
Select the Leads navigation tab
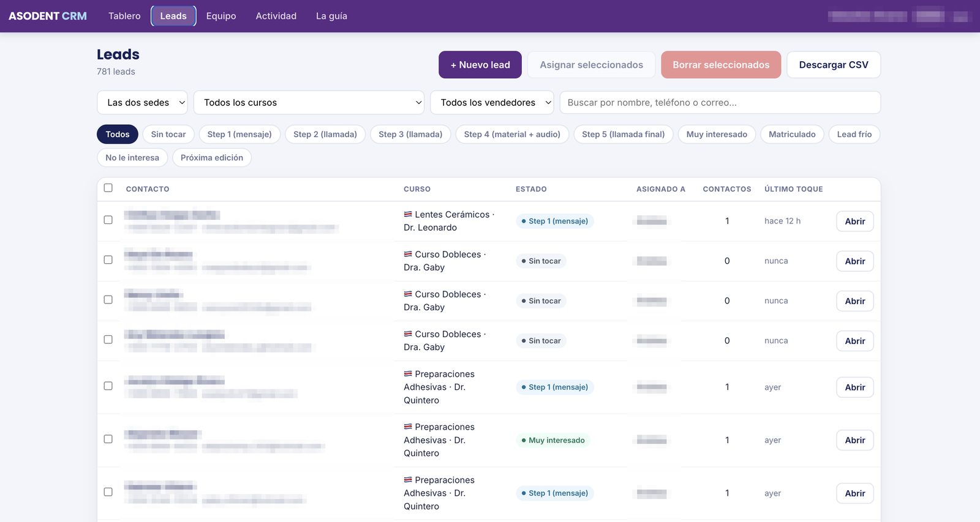pos(173,16)
